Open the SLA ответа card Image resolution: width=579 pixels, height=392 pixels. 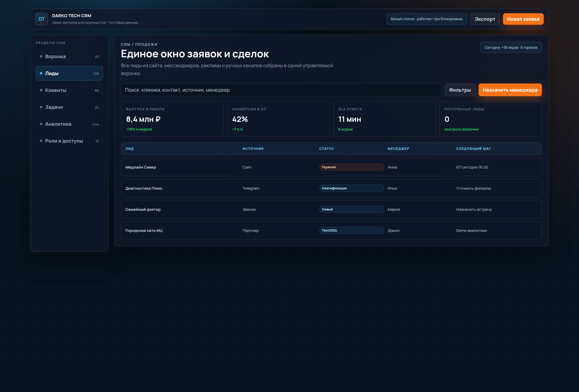point(384,119)
